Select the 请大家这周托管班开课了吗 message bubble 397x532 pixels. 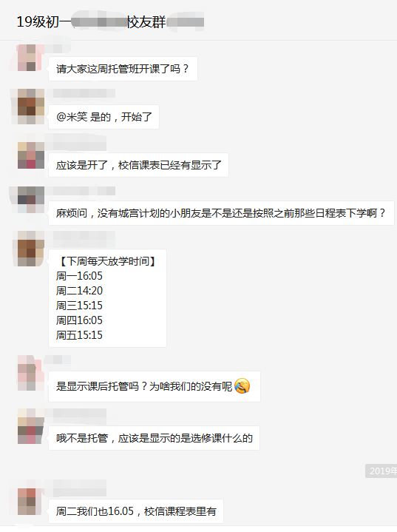coord(123,69)
